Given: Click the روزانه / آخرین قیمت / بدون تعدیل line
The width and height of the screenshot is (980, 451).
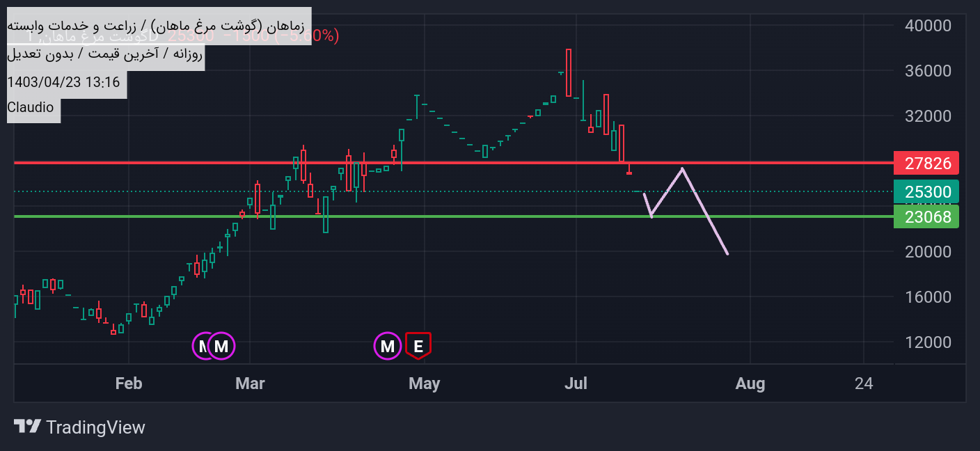Looking at the screenshot, I should [x=105, y=54].
